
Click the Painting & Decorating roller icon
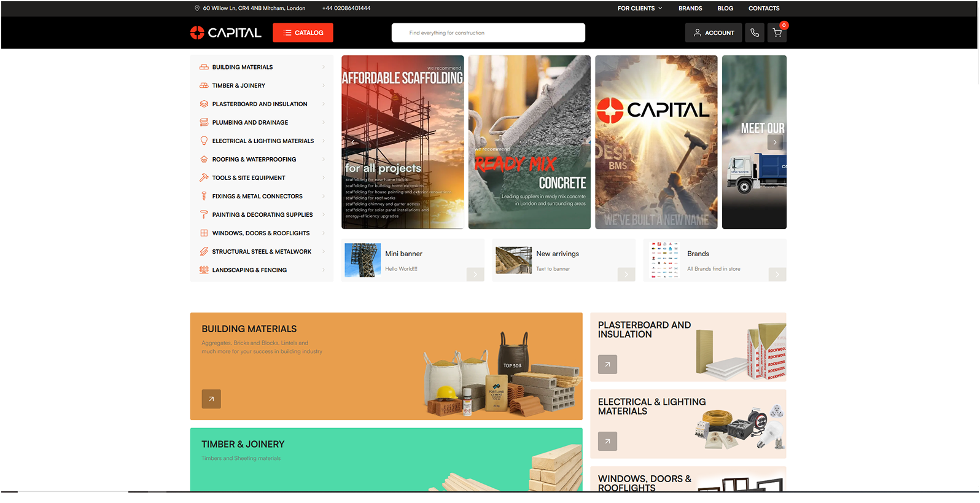click(204, 214)
